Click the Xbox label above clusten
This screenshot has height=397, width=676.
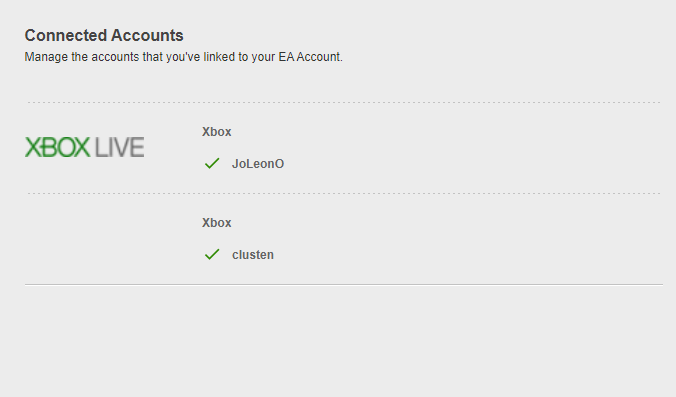click(x=216, y=223)
